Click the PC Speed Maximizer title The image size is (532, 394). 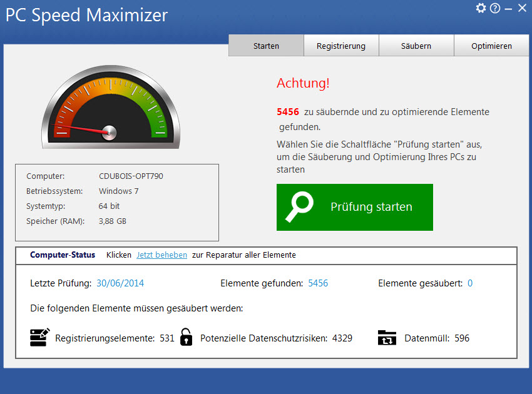tap(86, 15)
